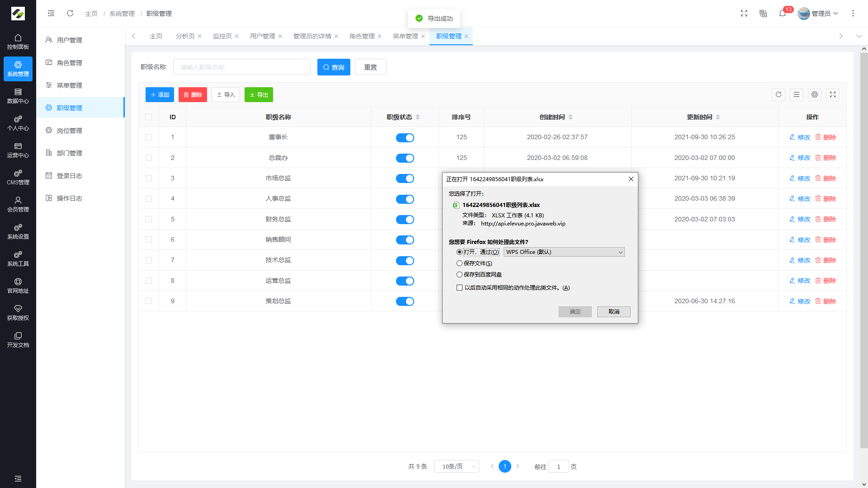Click 取消 in the download dialog
The image size is (868, 488).
613,312
